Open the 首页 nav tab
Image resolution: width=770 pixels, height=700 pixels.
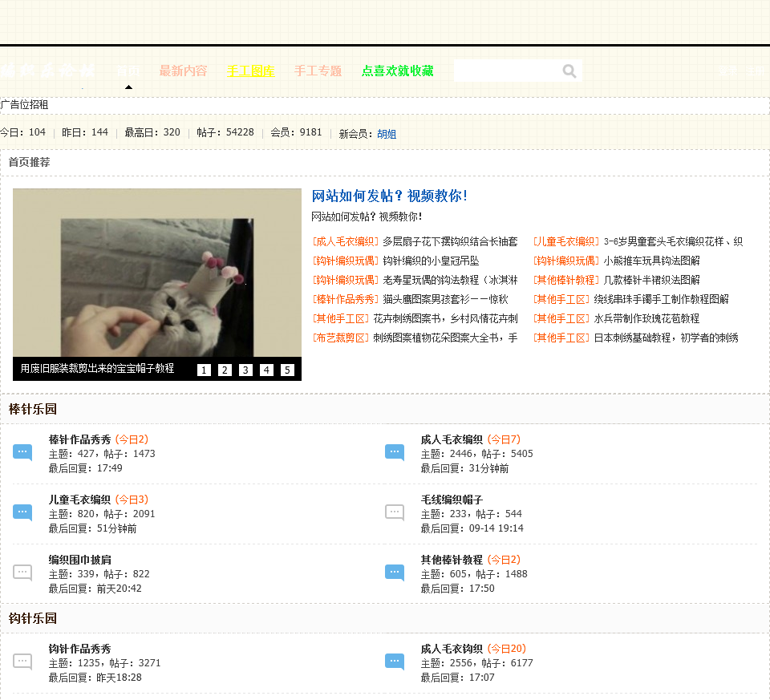pyautogui.click(x=128, y=71)
